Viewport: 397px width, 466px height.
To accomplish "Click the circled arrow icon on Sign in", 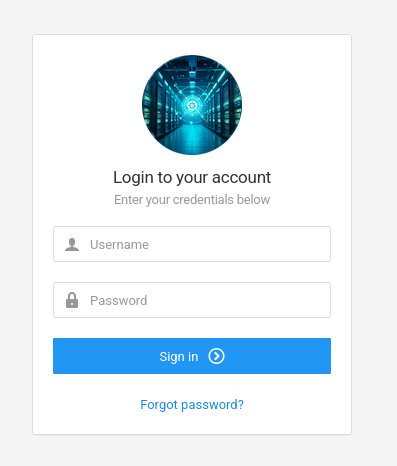I will 216,356.
